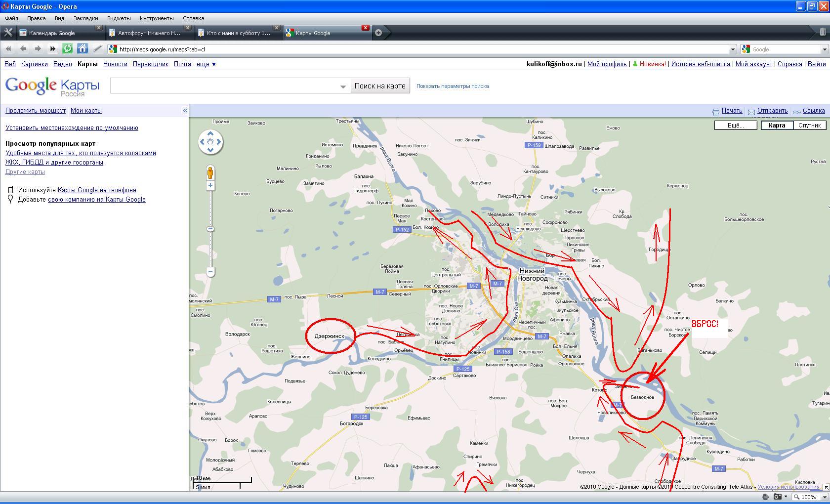Image resolution: width=830 pixels, height=504 pixels.
Task: Open the 100% zoom level dropdown
Action: (824, 497)
